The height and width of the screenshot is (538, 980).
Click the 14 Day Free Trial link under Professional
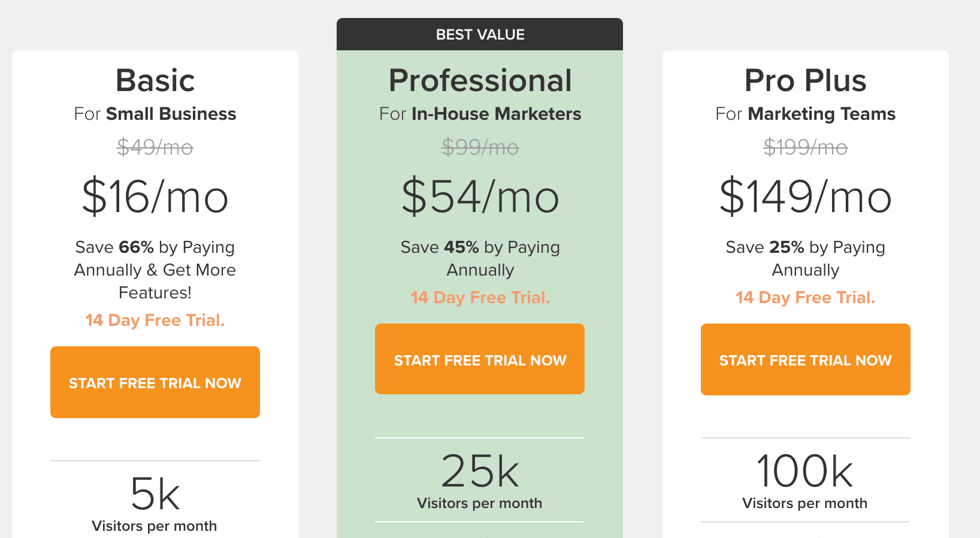coord(479,297)
